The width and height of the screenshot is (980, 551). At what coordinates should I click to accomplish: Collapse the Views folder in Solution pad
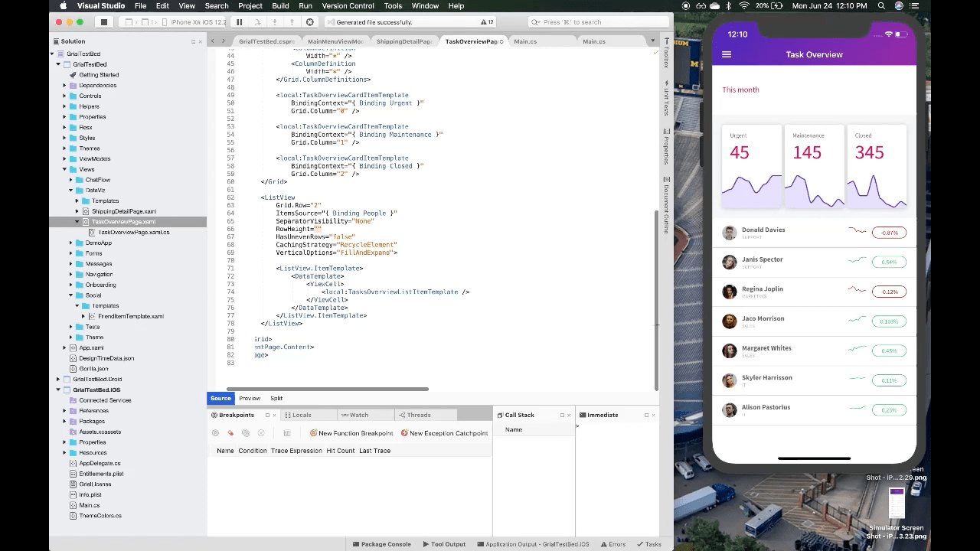pyautogui.click(x=66, y=169)
